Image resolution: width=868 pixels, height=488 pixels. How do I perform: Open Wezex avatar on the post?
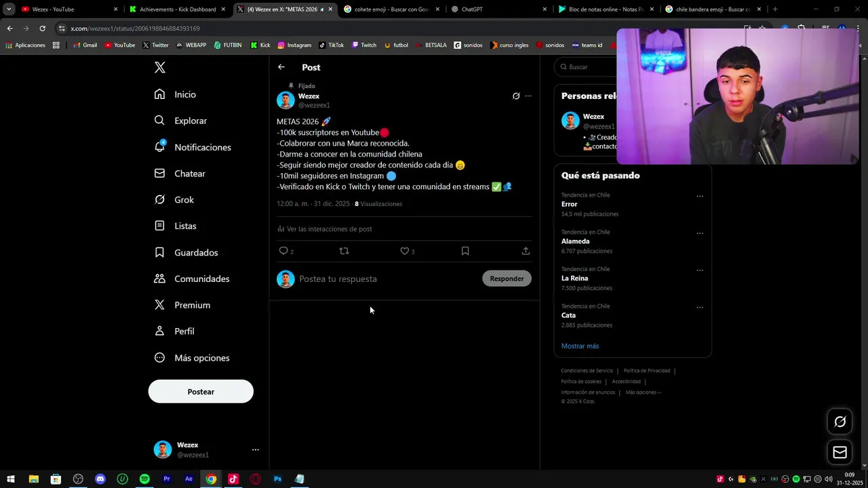click(x=285, y=100)
